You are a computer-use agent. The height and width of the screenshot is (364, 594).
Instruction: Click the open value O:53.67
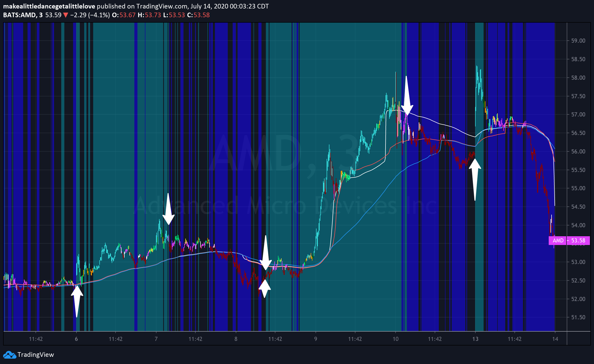point(124,15)
